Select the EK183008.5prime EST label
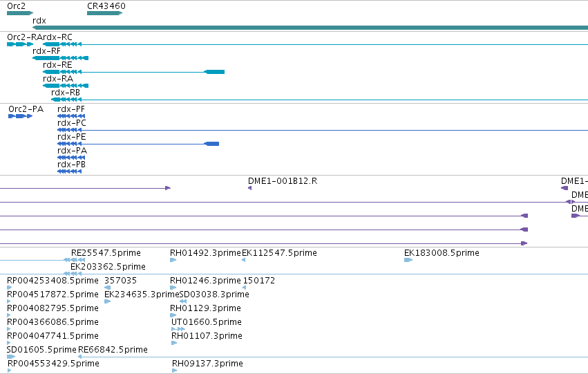 (x=442, y=253)
